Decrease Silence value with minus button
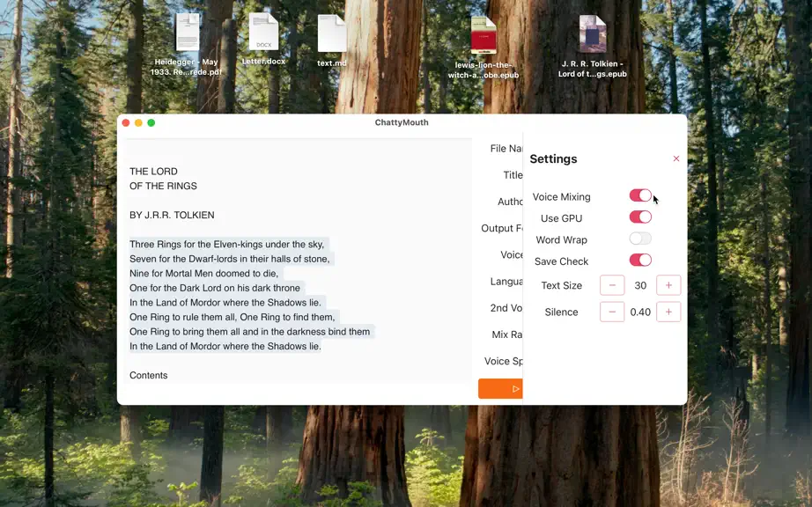This screenshot has height=507, width=812. pyautogui.click(x=612, y=312)
